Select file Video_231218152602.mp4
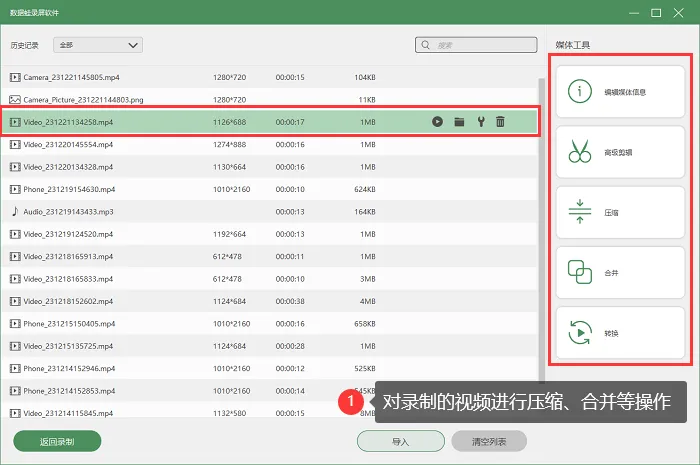This screenshot has height=465, width=700. 270,301
